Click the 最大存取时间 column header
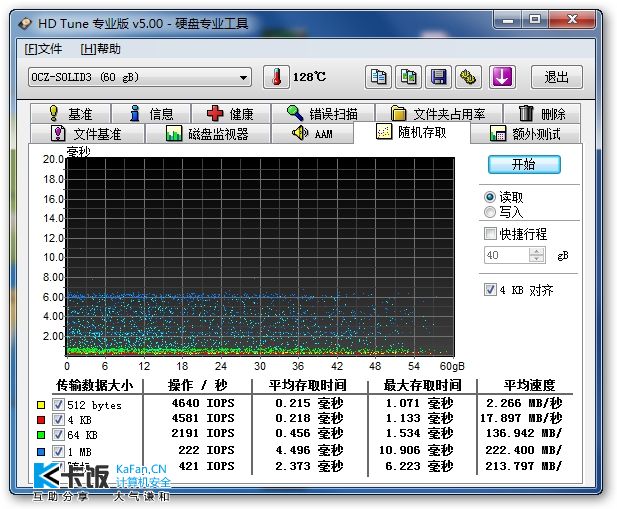Image resolution: width=617 pixels, height=509 pixels. point(423,385)
